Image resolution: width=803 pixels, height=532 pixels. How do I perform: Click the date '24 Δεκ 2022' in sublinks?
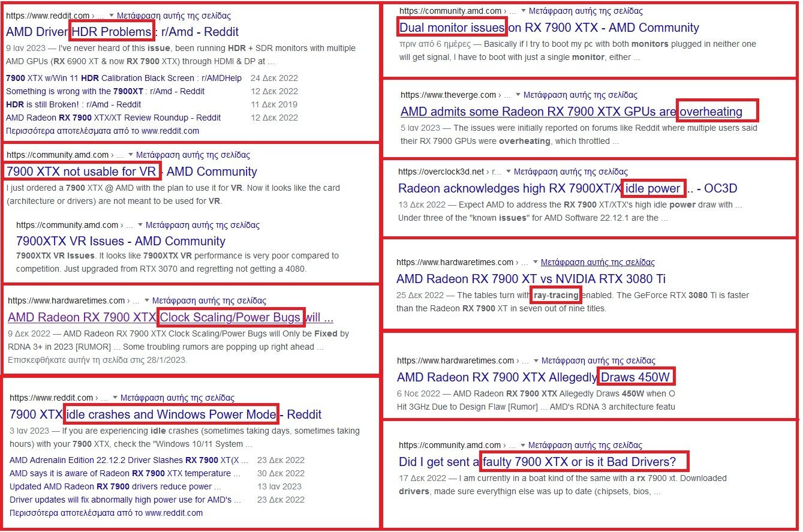point(274,78)
